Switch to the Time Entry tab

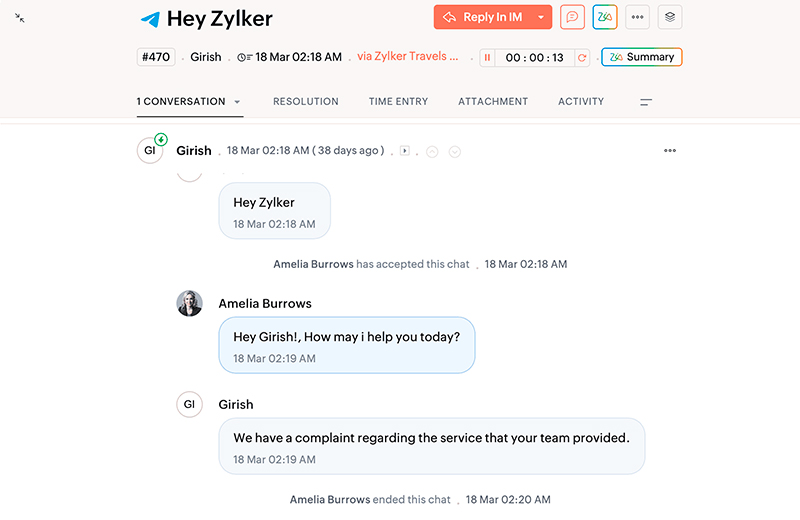[x=398, y=102]
